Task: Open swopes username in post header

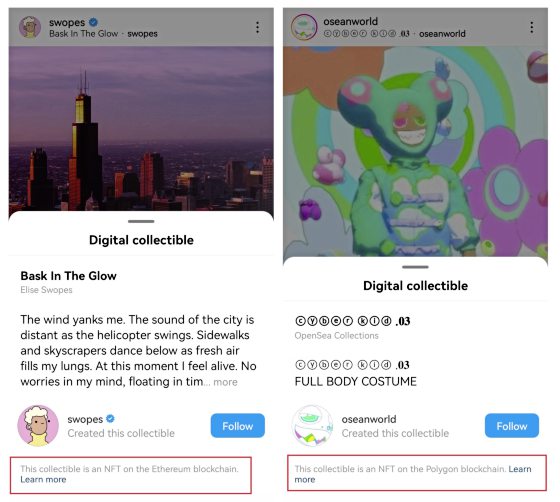Action: click(x=67, y=22)
